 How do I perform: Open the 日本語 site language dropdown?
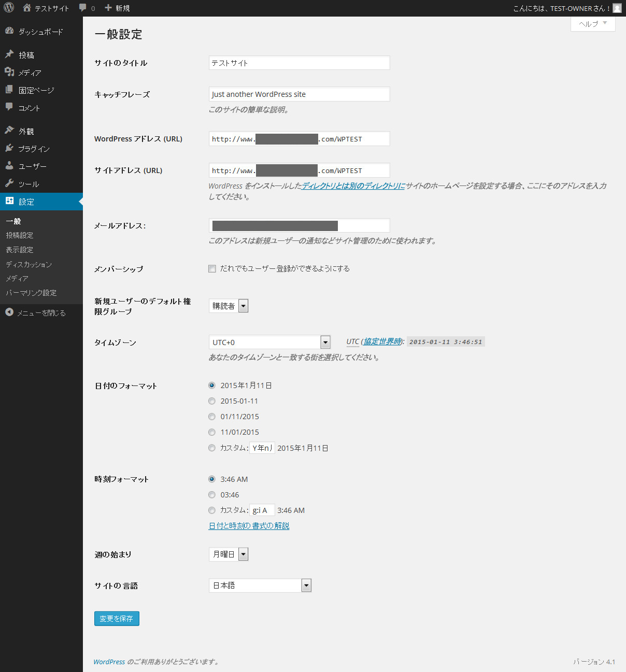pyautogui.click(x=260, y=585)
